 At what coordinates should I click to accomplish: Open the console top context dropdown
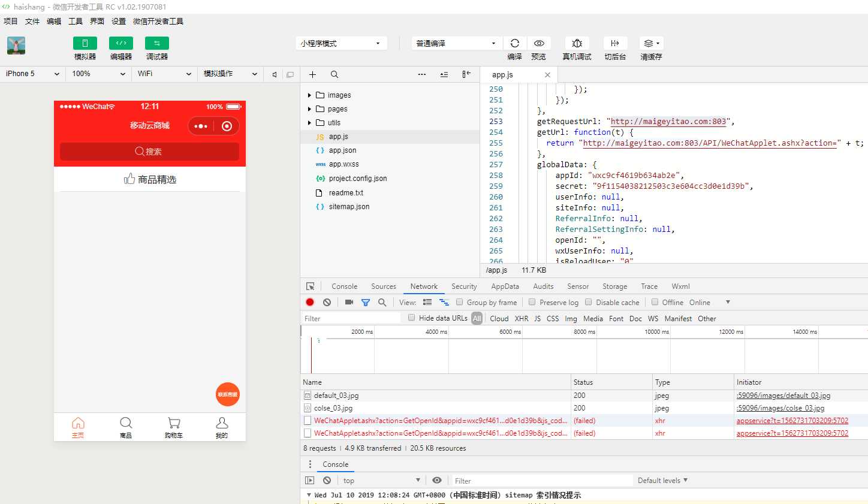tap(381, 481)
